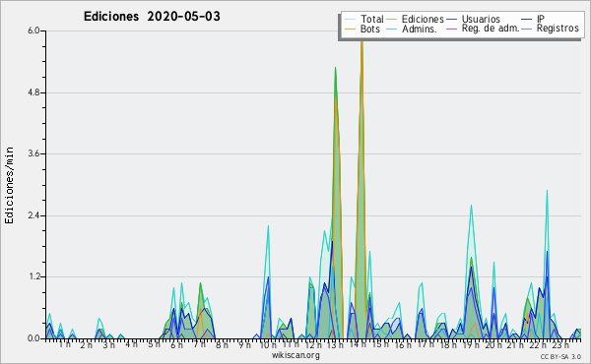Click the y-axis title 'Ediciones/min'
Screen dimensions: 591x364
tap(9, 185)
